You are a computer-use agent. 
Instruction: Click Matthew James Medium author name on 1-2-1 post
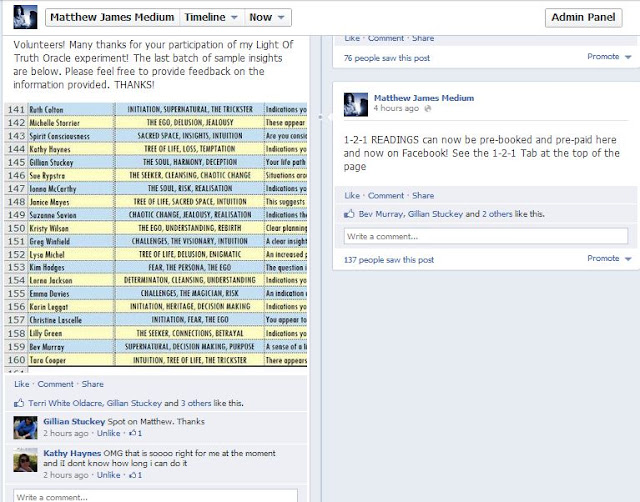click(424, 98)
